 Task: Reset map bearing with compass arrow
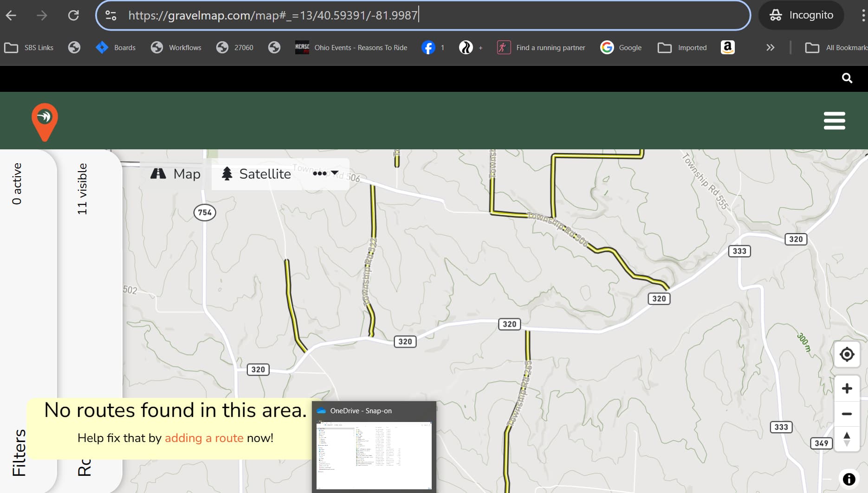click(847, 439)
